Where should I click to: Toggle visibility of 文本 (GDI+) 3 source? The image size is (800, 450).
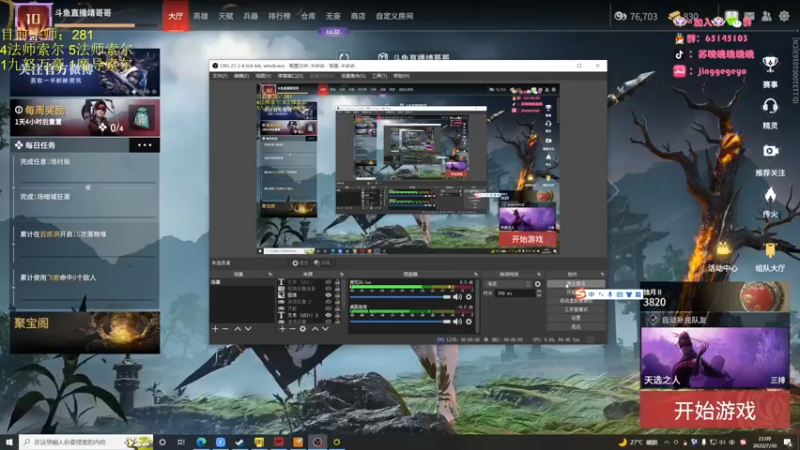tap(328, 315)
